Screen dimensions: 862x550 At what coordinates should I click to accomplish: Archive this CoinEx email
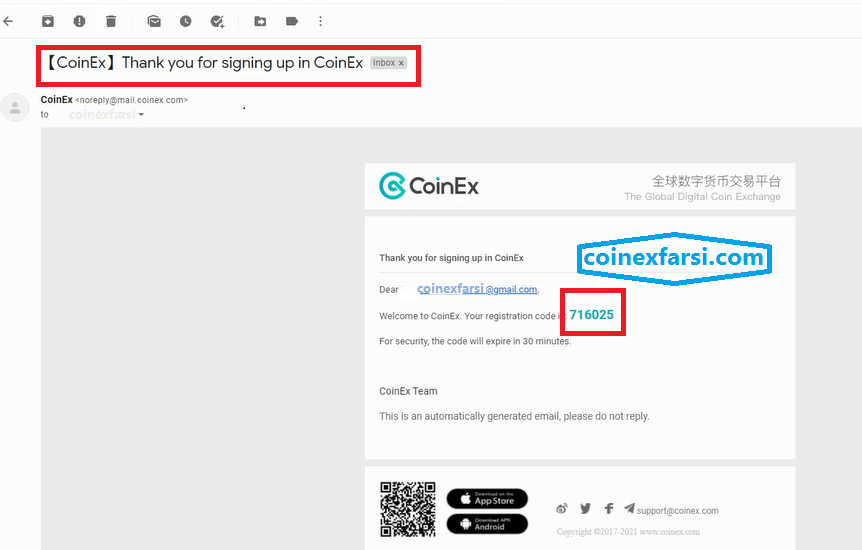(x=48, y=21)
